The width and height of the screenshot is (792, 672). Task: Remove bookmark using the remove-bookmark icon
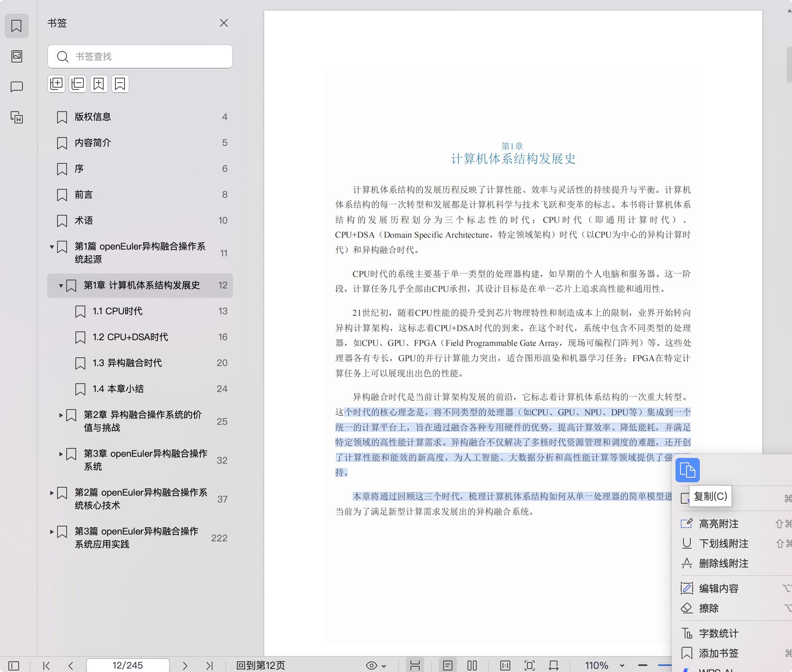pyautogui.click(x=120, y=84)
